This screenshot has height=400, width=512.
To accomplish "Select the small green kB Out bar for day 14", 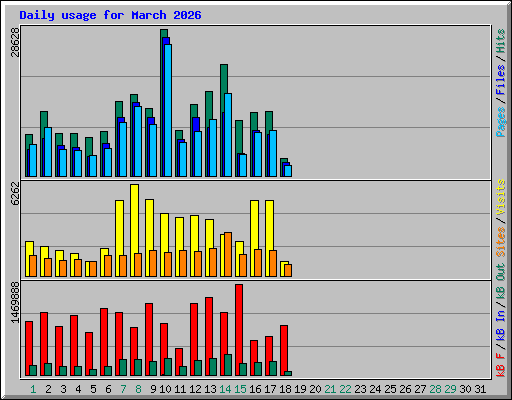I will point(228,365).
